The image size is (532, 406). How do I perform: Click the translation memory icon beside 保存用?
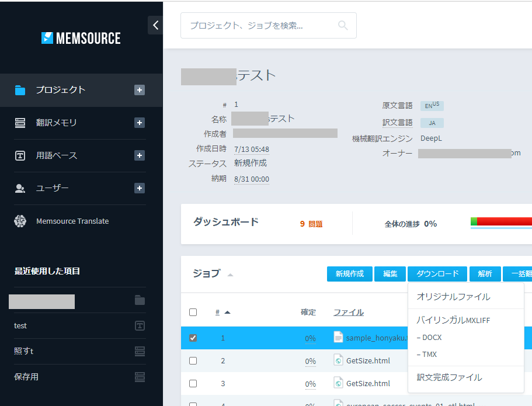click(140, 377)
